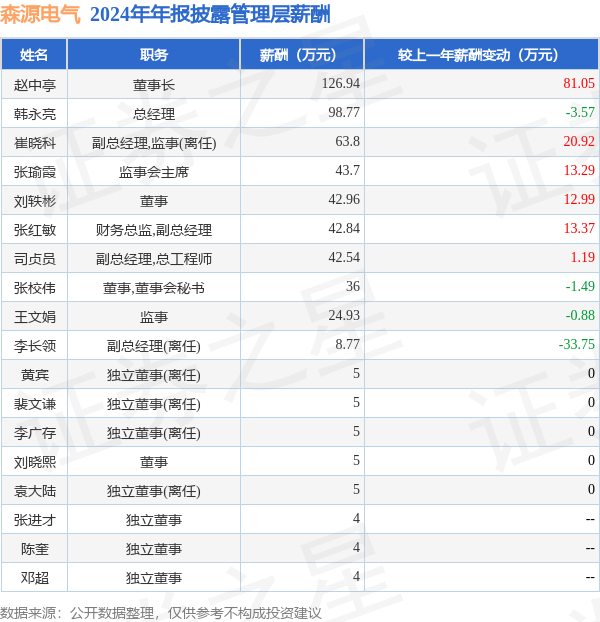Click salary value 126.94
The height and width of the screenshot is (622, 600).
point(341,83)
